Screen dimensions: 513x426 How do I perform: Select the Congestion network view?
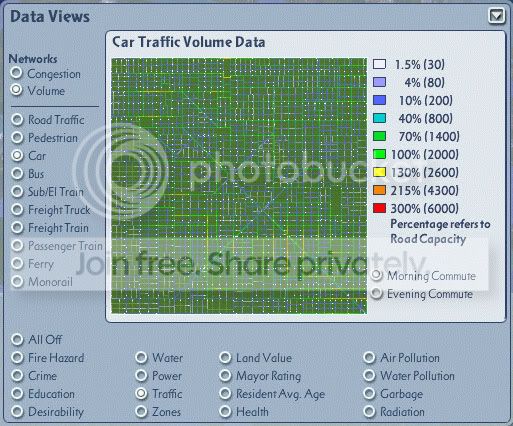[x=16, y=73]
